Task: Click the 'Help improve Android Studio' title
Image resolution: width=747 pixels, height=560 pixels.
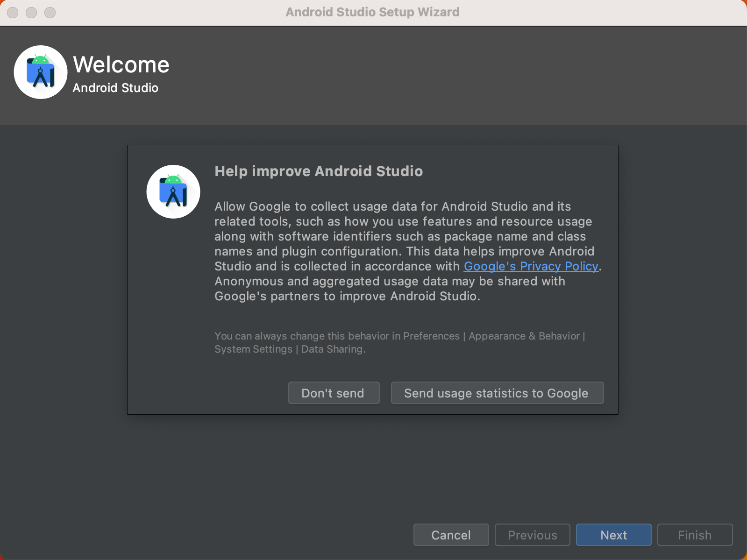Action: 319,171
